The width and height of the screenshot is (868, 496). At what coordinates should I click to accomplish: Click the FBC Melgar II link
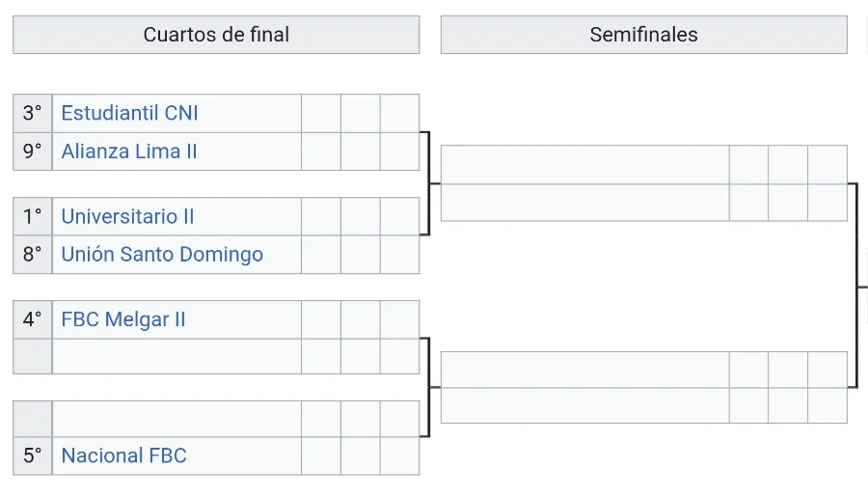[123, 319]
